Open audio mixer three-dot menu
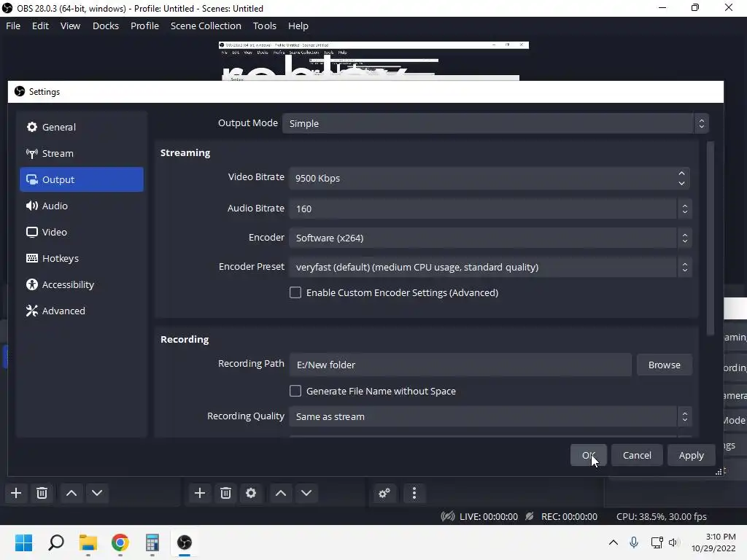Viewport: 747px width, 560px height. pos(414,493)
